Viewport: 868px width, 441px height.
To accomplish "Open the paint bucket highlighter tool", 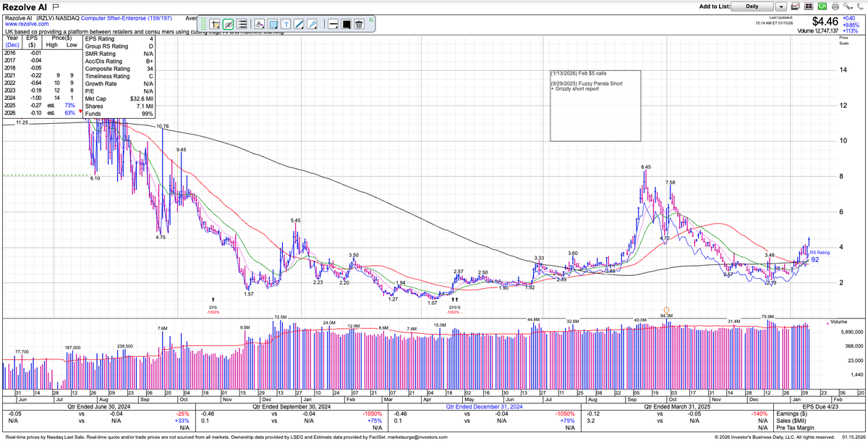I will (x=258, y=23).
